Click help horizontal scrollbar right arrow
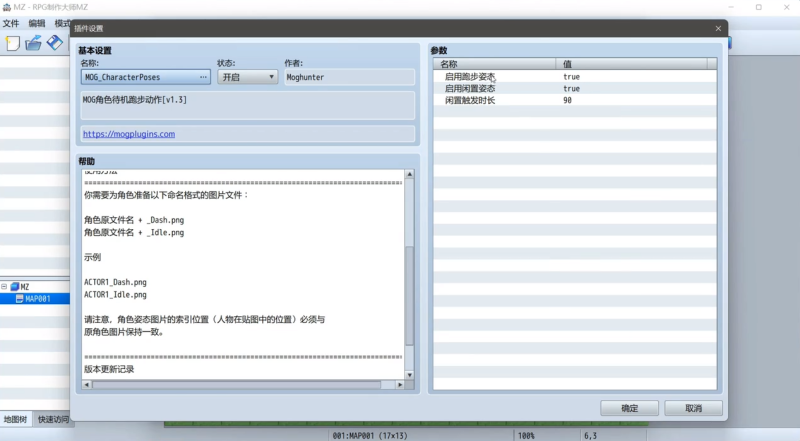The image size is (800, 441). point(400,384)
